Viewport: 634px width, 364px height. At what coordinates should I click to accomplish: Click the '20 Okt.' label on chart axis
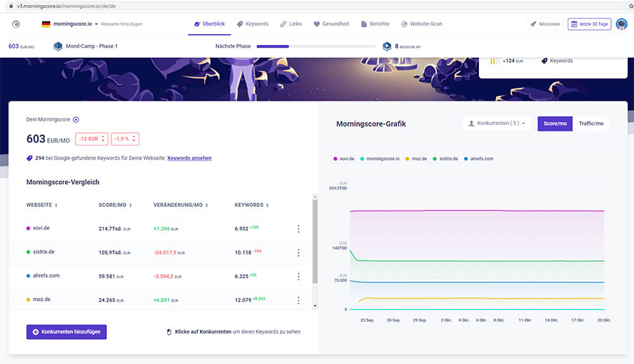(604, 320)
